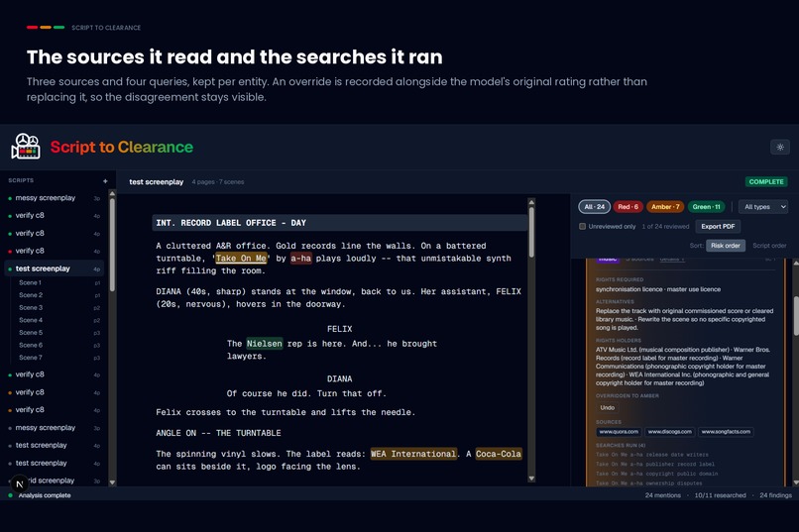This screenshot has width=799, height=532.
Task: Click the findings panel scrollbar thumb
Action: (x=795, y=316)
